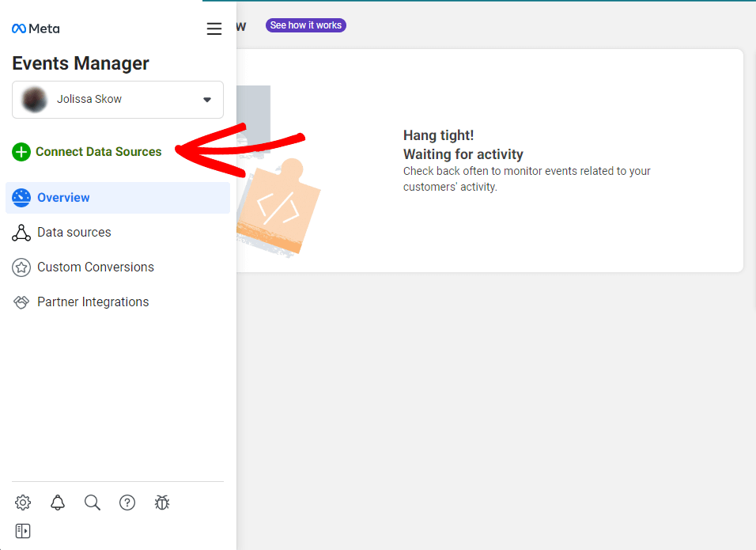756x550 pixels.
Task: Click the Jolissa Skow profile picture
Action: [x=36, y=99]
